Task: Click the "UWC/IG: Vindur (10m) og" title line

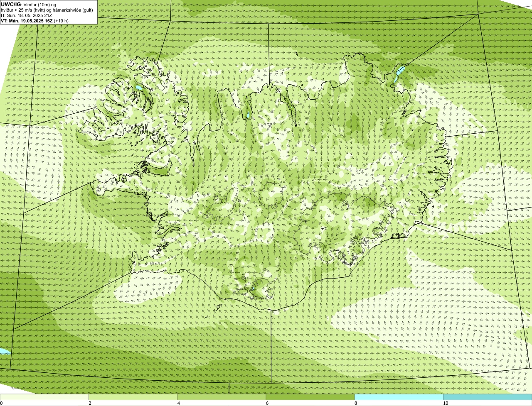Action: coord(29,4)
